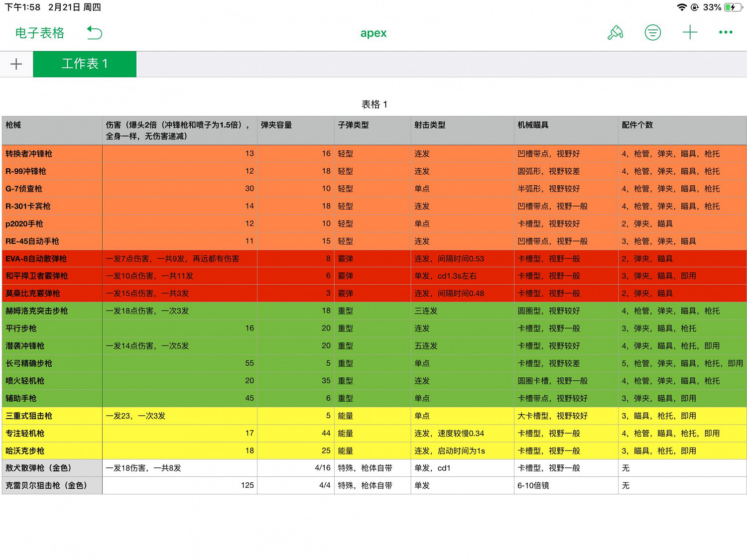The width and height of the screenshot is (747, 560).
Task: Tap the spreadsheet title apex to rename it
Action: pyautogui.click(x=373, y=32)
